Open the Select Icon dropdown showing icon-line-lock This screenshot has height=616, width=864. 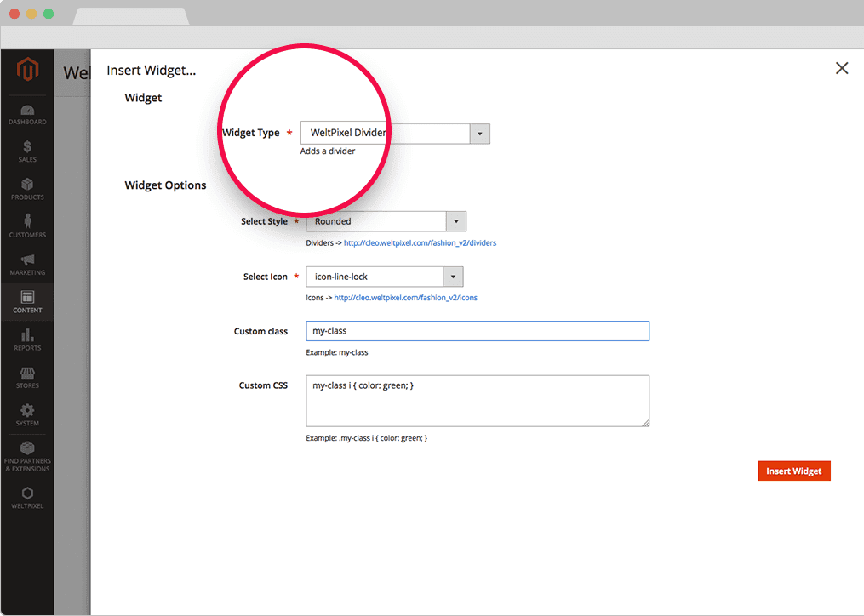[x=453, y=277]
